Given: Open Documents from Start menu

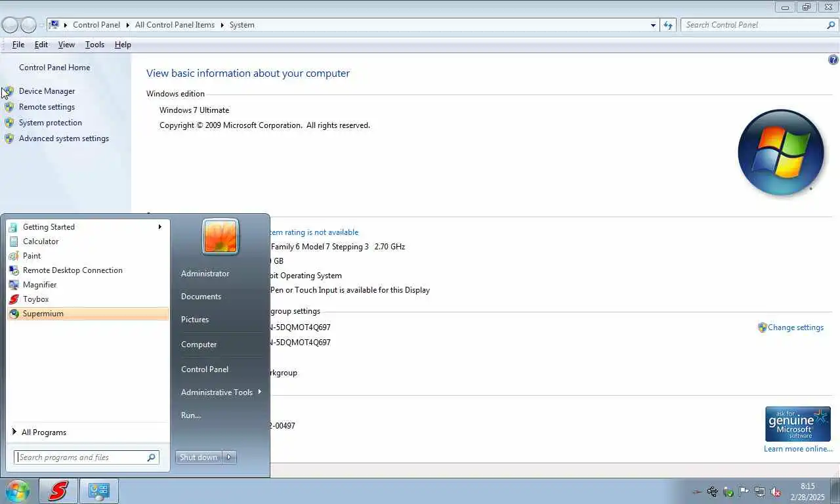Looking at the screenshot, I should [201, 297].
